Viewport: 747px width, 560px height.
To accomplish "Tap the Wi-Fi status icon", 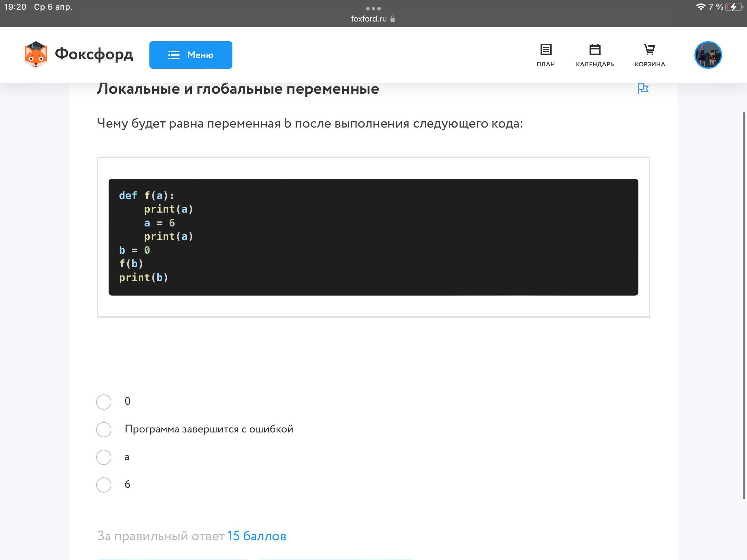I will (x=700, y=7).
